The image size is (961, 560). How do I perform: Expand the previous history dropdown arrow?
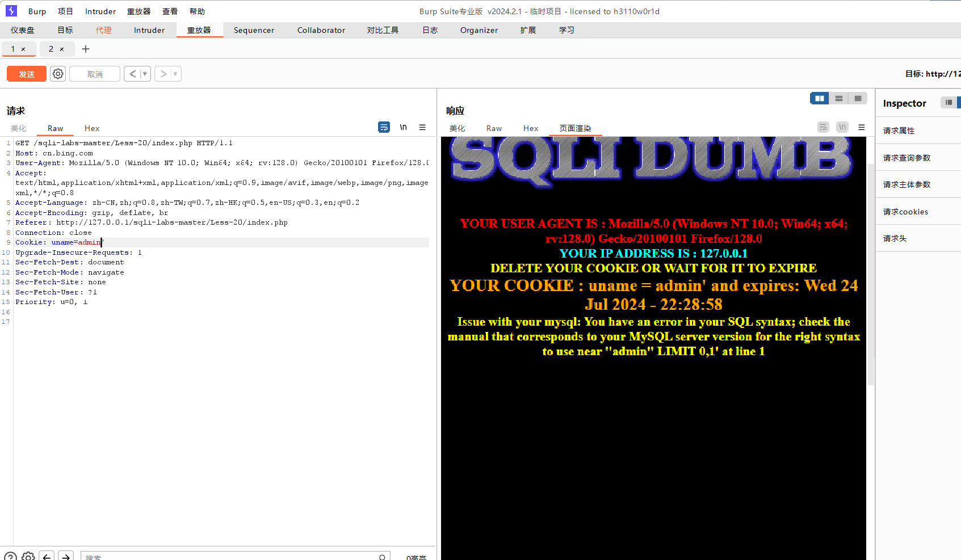click(145, 74)
